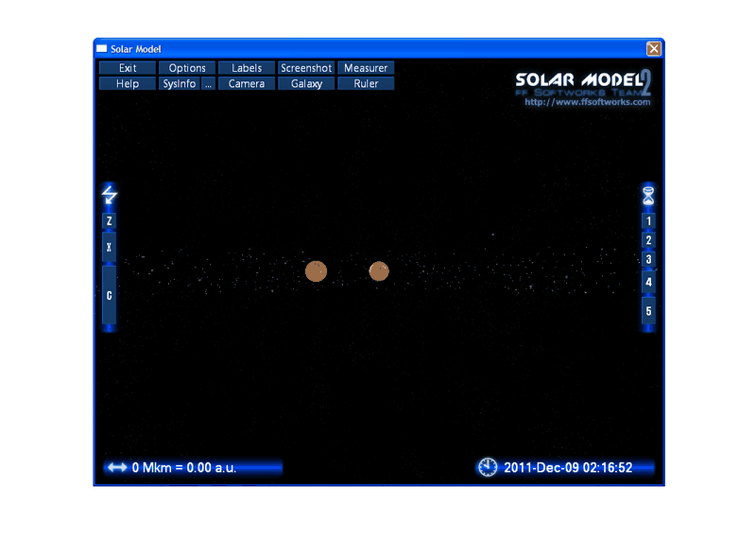Screen dimensions: 756x539
Task: Set time speed to 1
Action: click(648, 221)
